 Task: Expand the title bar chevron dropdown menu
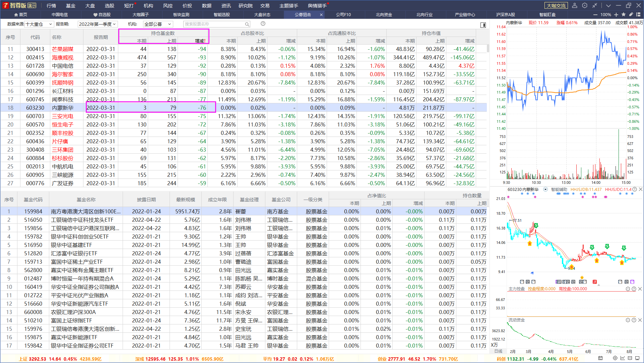(608, 5)
